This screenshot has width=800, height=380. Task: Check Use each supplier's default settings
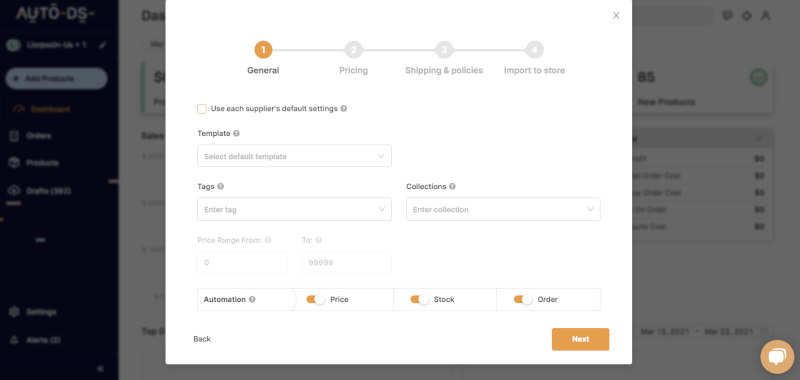[x=202, y=109]
